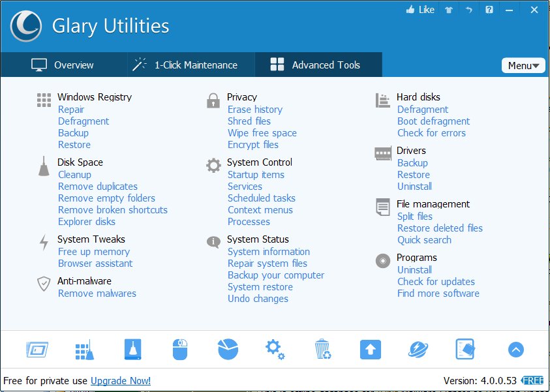Expand the bottom toolbar with up chevron
550x392 pixels.
click(x=515, y=350)
